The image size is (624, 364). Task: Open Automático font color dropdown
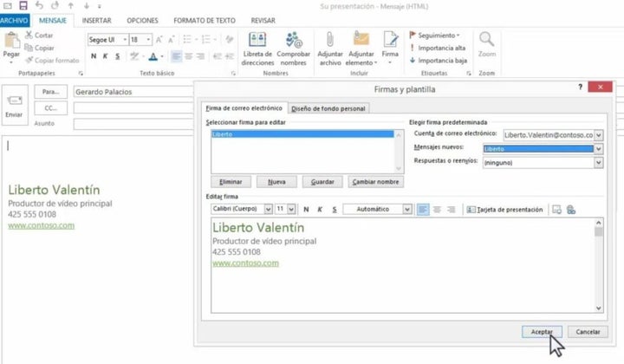coord(406,210)
